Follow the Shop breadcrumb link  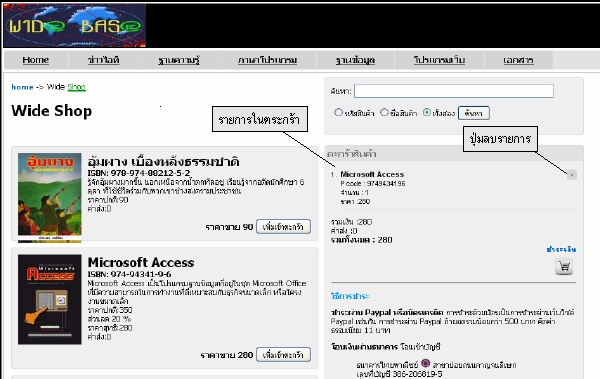[77, 87]
